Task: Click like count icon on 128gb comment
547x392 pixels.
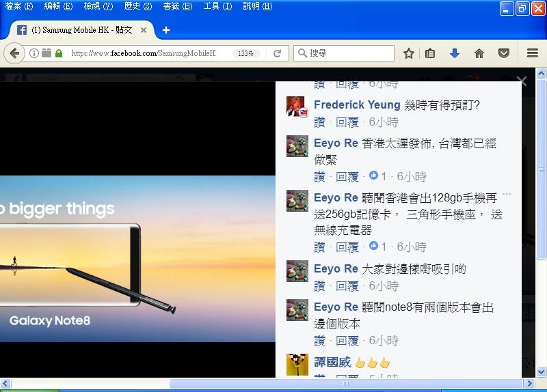Action: 373,246
